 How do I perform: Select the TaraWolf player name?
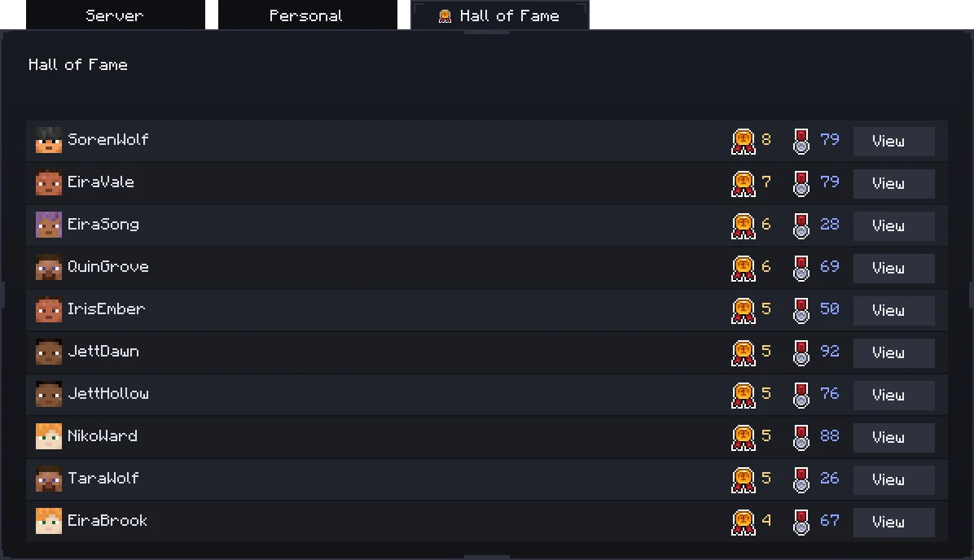[x=103, y=479]
